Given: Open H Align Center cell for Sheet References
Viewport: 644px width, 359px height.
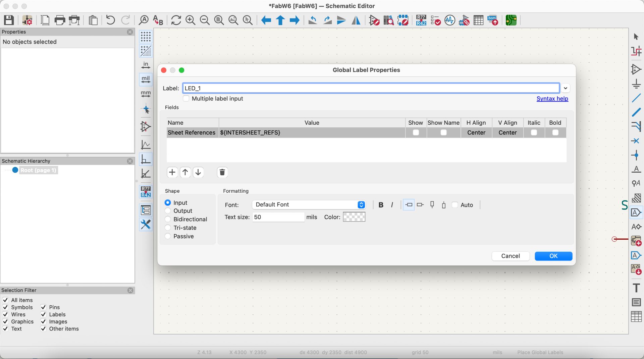Looking at the screenshot, I should [476, 133].
